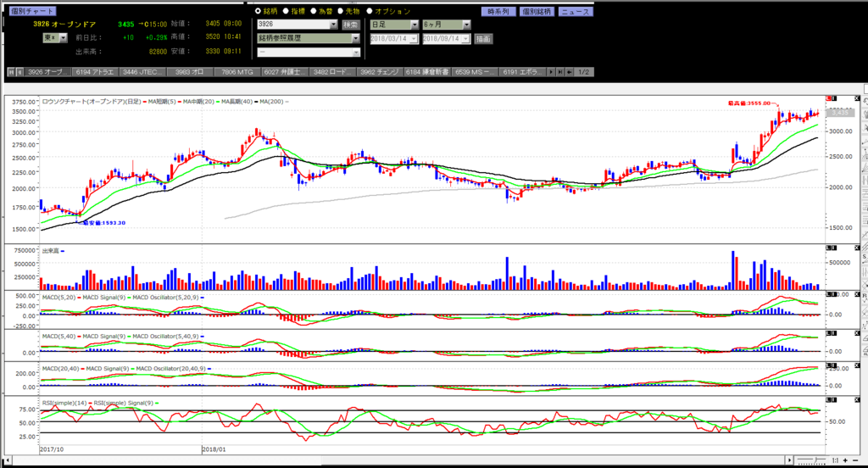Switch to 3926 オープ... stock tab
The width and height of the screenshot is (868, 468).
(47, 72)
